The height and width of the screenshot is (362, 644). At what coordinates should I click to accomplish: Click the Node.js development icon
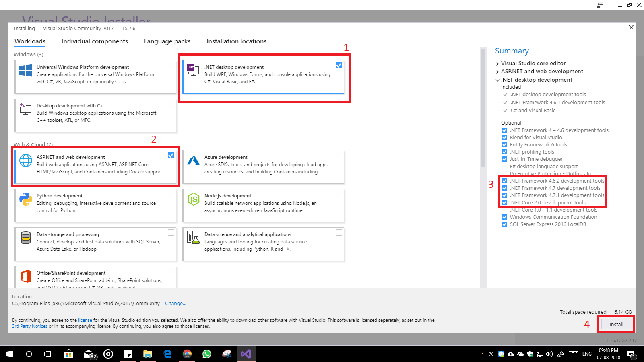(193, 199)
